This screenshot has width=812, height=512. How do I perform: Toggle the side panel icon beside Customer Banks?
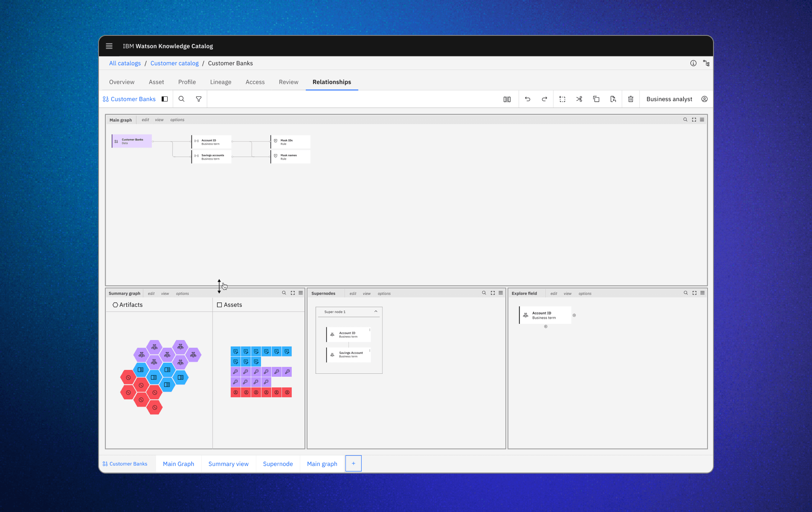point(165,99)
